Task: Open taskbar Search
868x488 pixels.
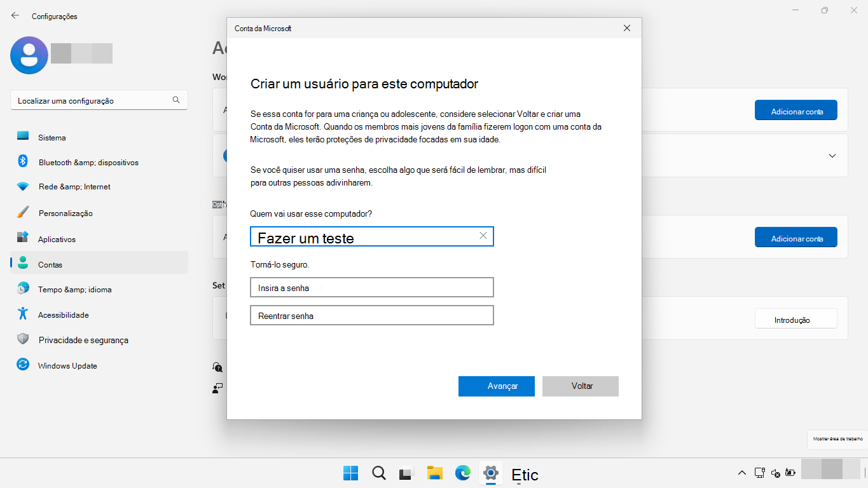Action: click(x=378, y=473)
